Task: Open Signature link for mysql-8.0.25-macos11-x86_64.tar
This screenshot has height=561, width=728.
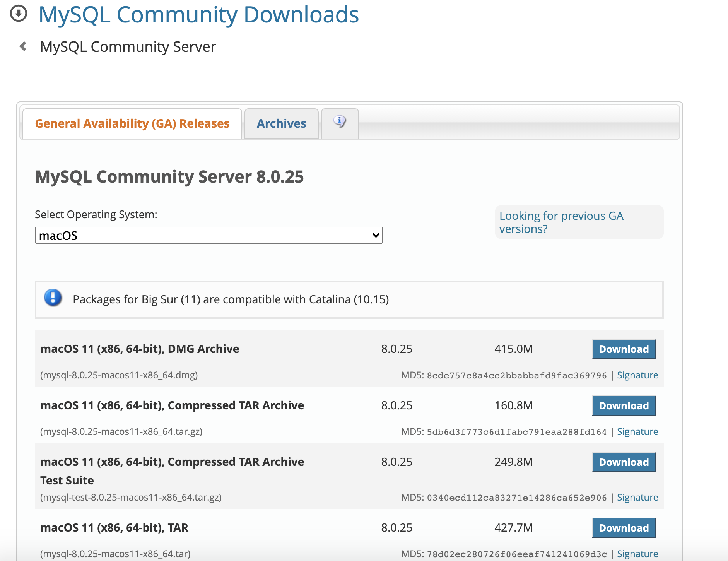Action: (637, 554)
